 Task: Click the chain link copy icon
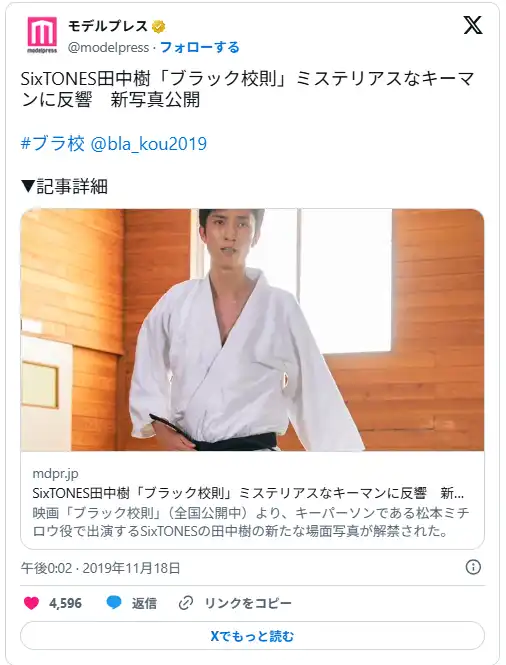186,603
